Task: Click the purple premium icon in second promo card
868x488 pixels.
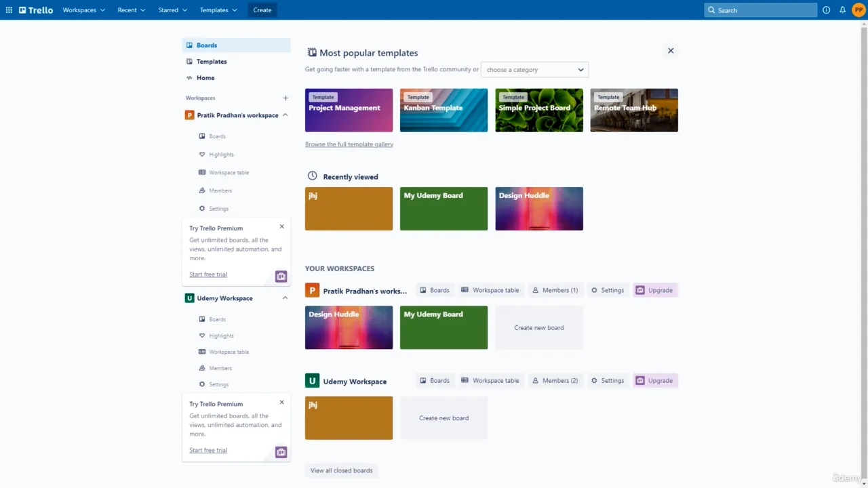Action: (x=281, y=452)
